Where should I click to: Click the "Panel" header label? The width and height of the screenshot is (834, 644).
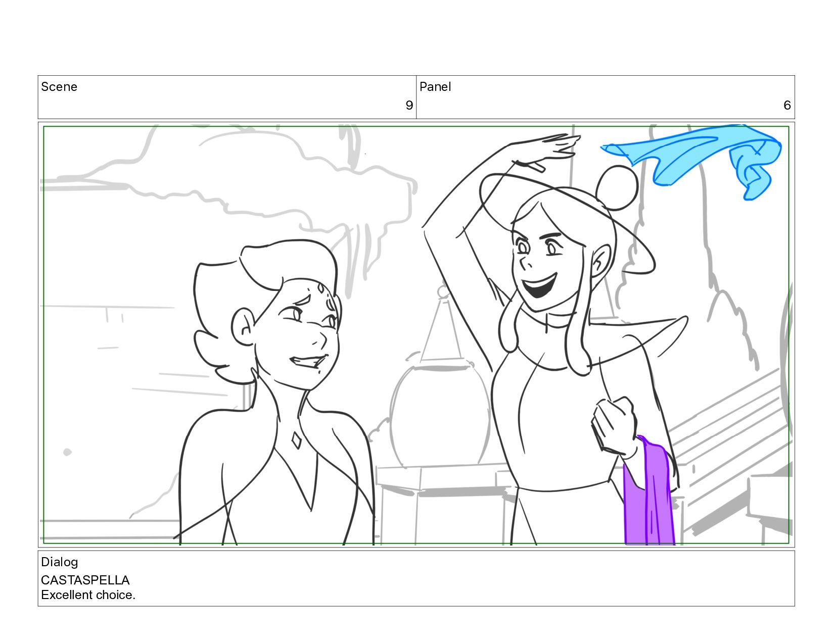tap(435, 87)
